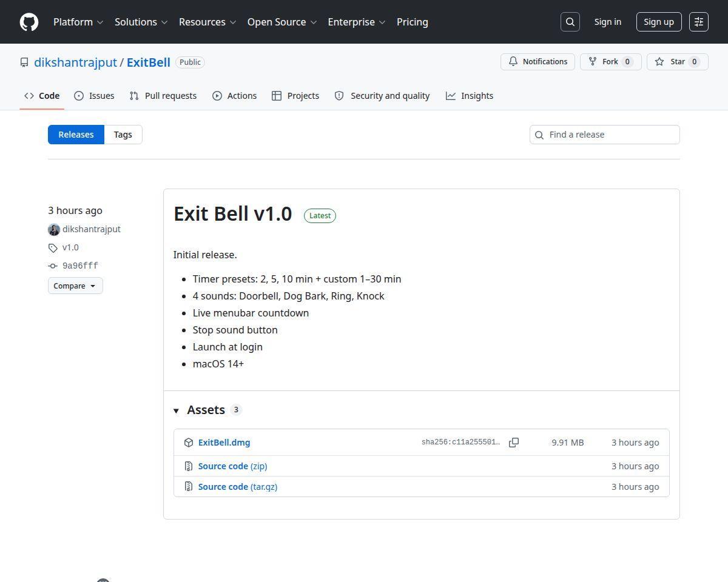
Task: Click the GitHub logo icon
Action: click(x=29, y=22)
